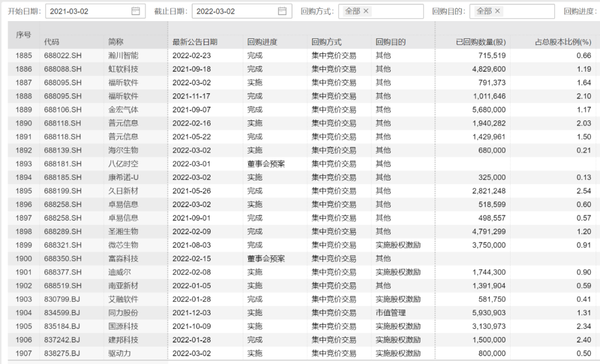The image size is (600, 364).
Task: Sort by the 简称 column header
Action: pos(116,42)
